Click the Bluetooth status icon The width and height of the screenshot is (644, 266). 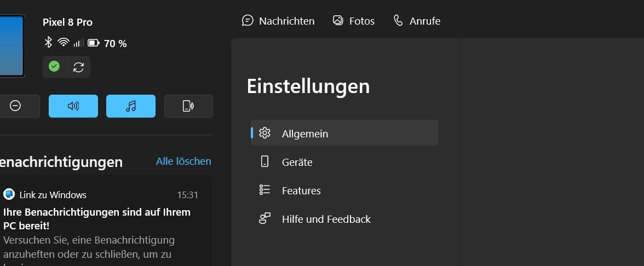(48, 42)
